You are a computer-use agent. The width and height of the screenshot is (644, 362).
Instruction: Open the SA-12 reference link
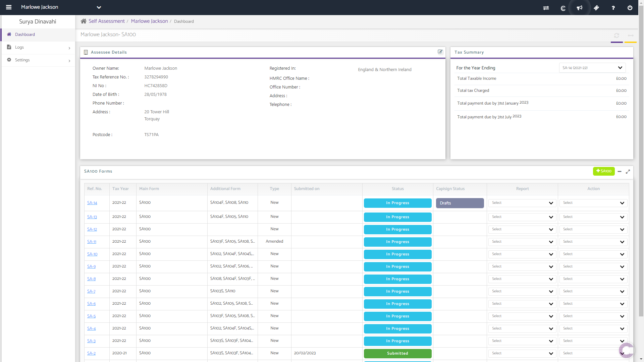pos(92,229)
